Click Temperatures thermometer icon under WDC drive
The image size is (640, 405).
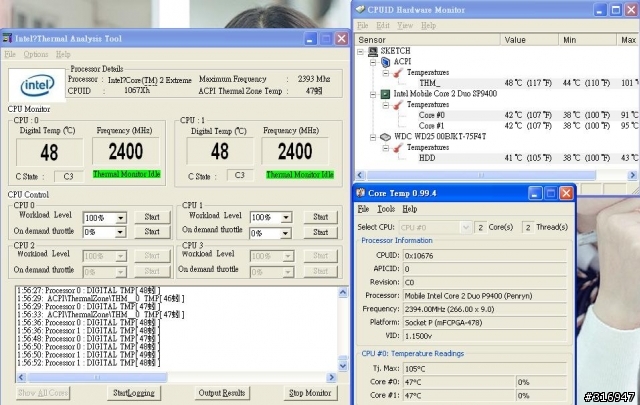(398, 148)
